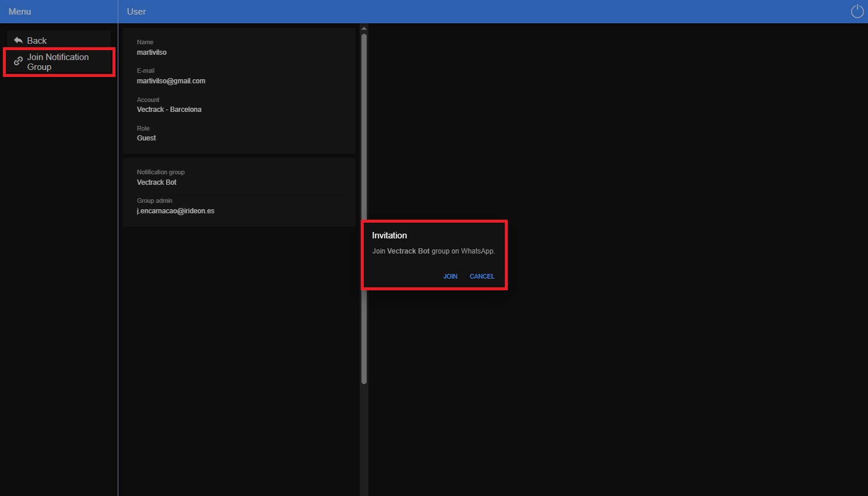Click the Account field label
Screen dimensions: 868x496
pos(148,100)
